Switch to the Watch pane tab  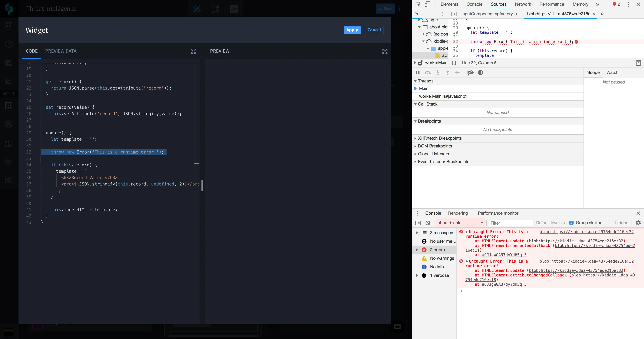tap(612, 72)
